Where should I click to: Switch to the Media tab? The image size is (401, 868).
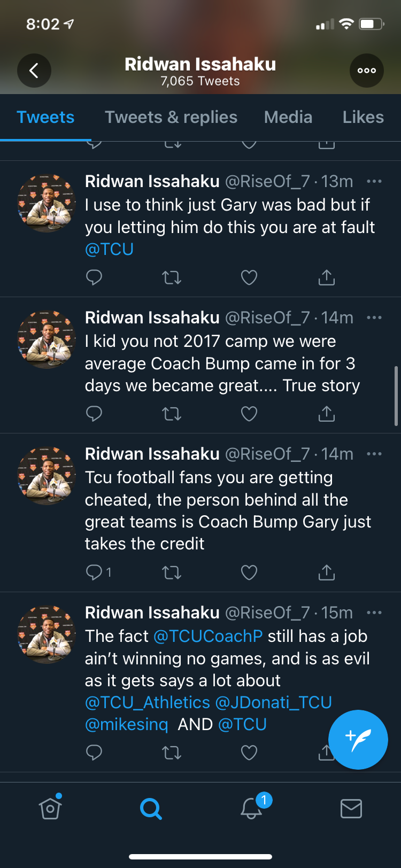point(288,117)
